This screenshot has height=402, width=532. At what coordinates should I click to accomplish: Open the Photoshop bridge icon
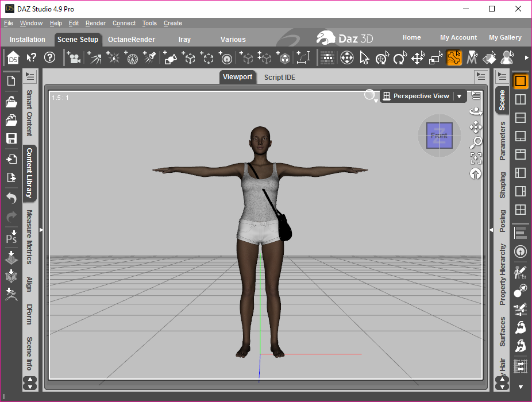pyautogui.click(x=11, y=237)
